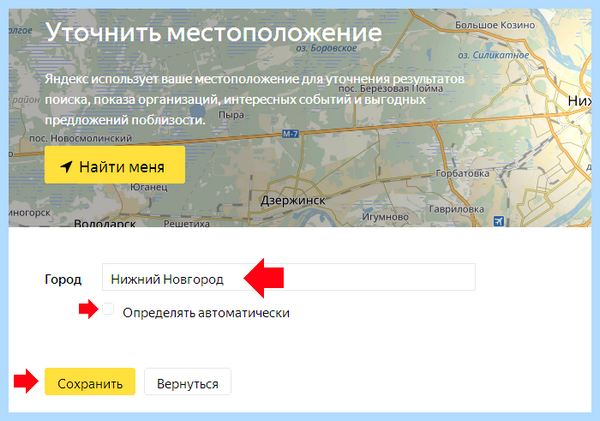Click the 'Дзержинск' city label on map
The width and height of the screenshot is (600, 421).
[293, 200]
